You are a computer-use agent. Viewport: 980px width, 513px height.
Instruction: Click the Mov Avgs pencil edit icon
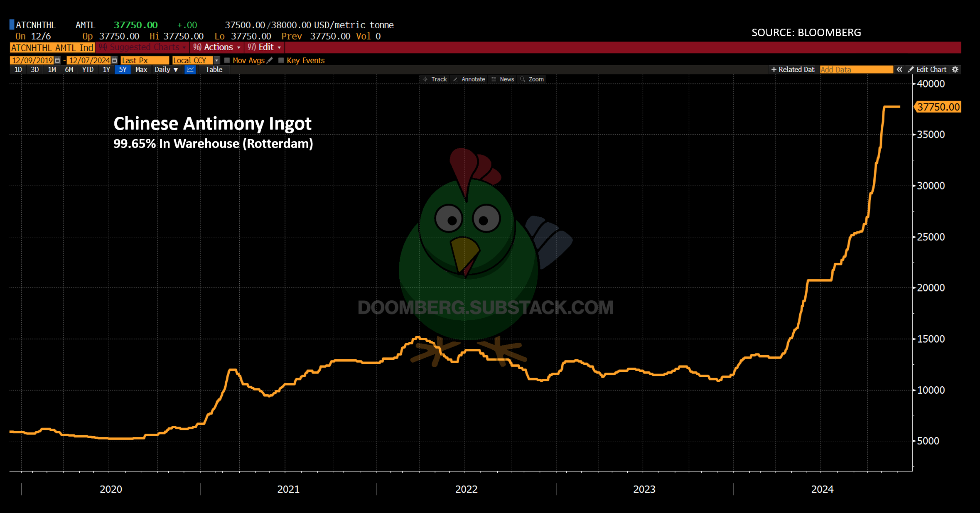point(270,60)
